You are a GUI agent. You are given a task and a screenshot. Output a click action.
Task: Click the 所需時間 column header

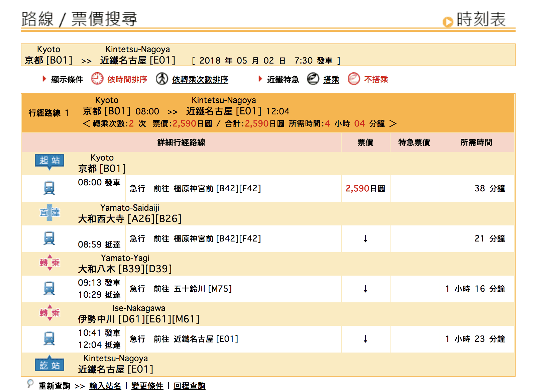(x=476, y=142)
